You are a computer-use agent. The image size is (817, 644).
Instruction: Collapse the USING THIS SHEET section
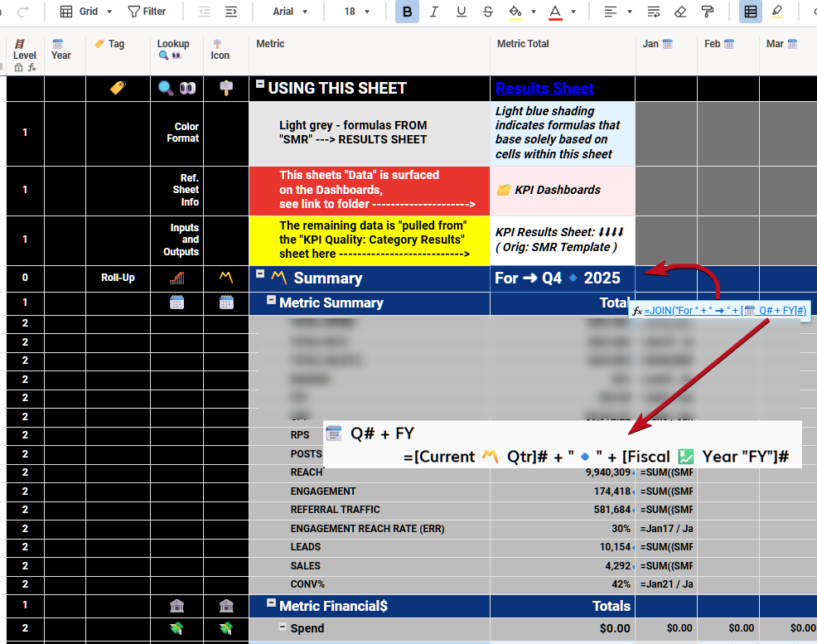[x=260, y=84]
